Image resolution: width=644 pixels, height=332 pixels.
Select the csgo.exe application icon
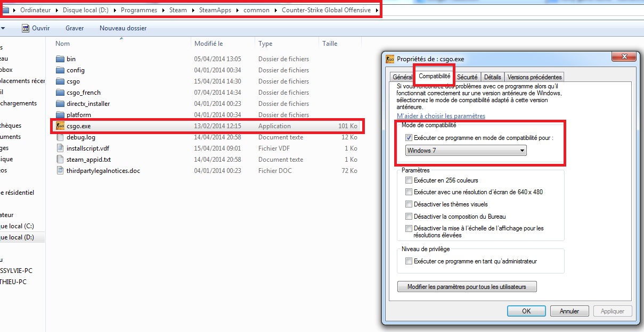pyautogui.click(x=60, y=126)
